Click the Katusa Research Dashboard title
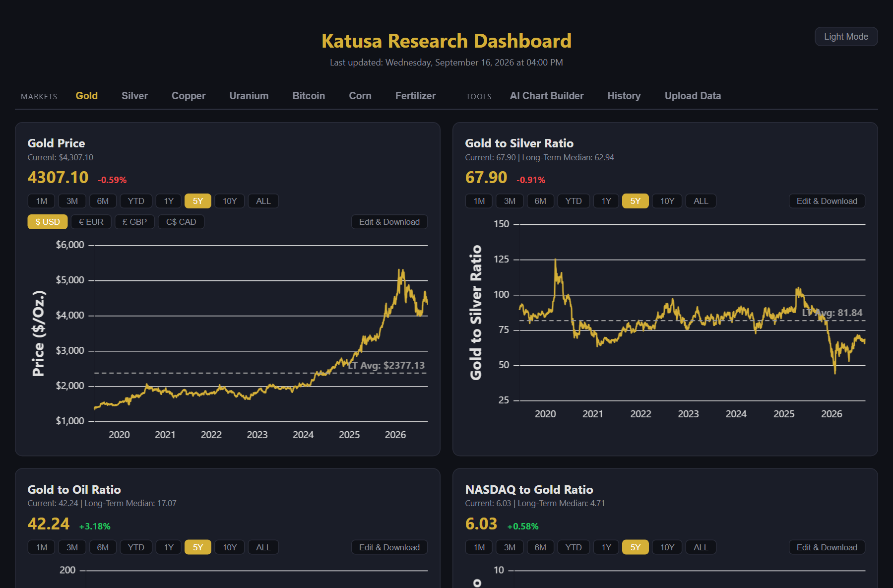Screen dimensions: 893x588 coord(446,41)
